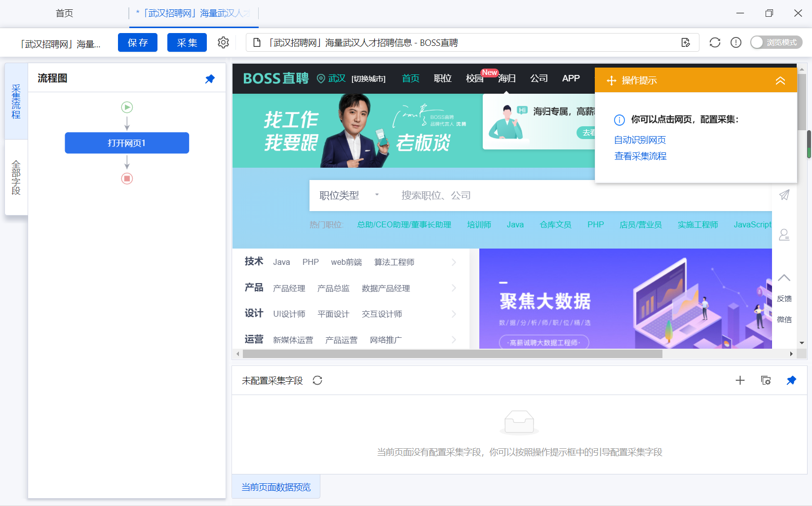Click 海归 in BOSS navigation menu
Viewport: 812px width, 506px height.
507,78
